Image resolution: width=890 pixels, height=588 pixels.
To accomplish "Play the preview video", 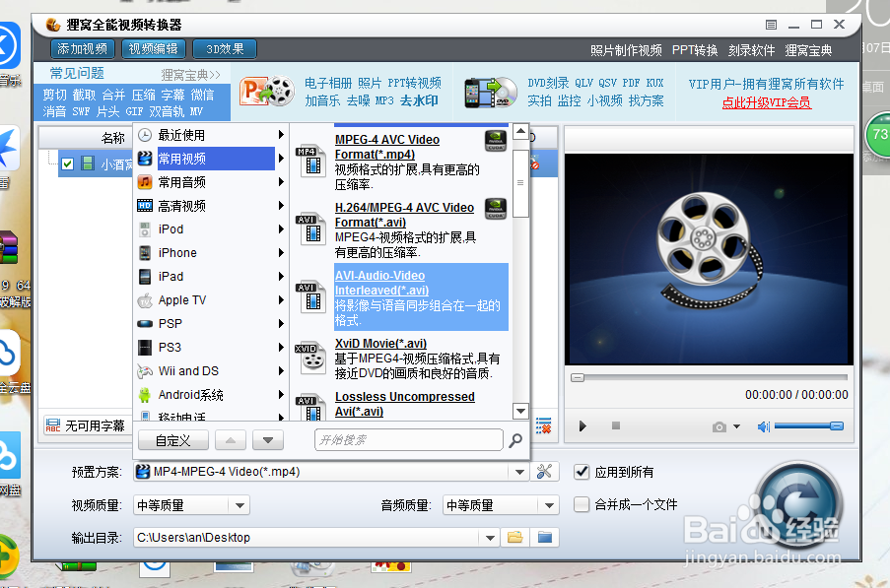I will pyautogui.click(x=582, y=426).
